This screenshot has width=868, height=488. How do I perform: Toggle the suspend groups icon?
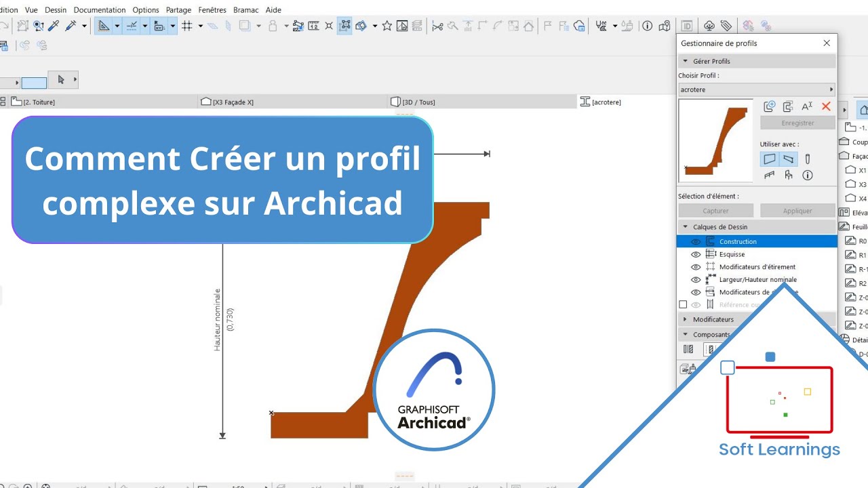point(344,26)
